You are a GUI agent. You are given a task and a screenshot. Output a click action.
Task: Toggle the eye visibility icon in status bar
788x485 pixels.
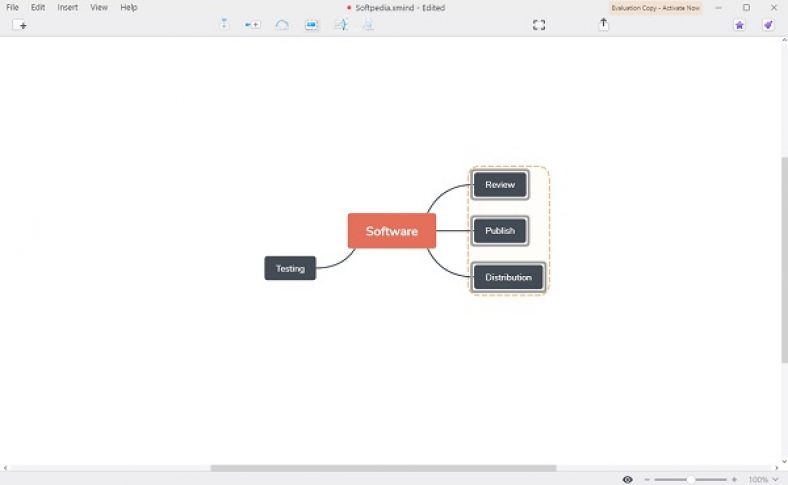[x=628, y=479]
